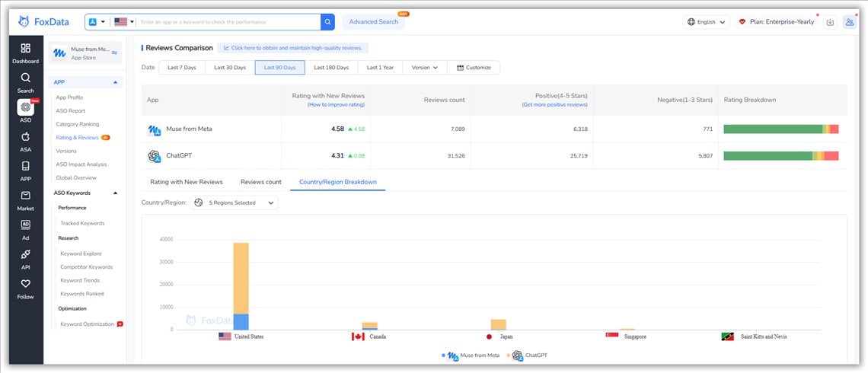This screenshot has height=373, width=868.
Task: Click the Canada bar in chart
Action: (370, 326)
